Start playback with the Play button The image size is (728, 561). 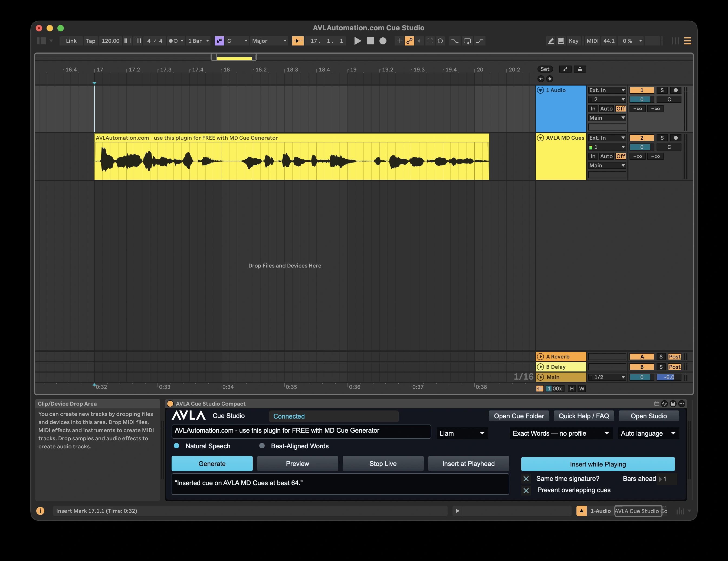pos(357,41)
